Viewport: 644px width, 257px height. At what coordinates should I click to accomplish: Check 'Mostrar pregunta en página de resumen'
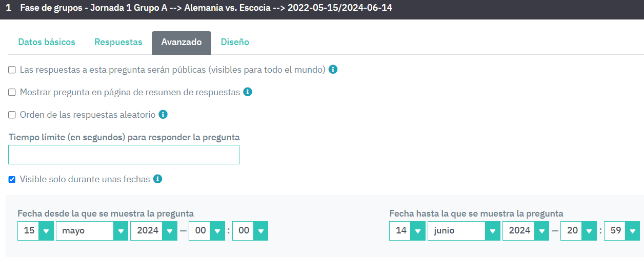point(12,93)
